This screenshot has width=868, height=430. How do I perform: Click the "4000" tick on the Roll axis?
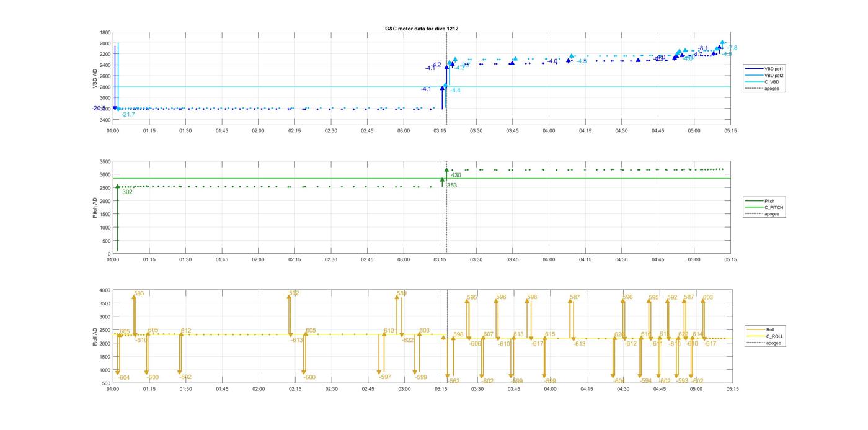click(x=105, y=290)
